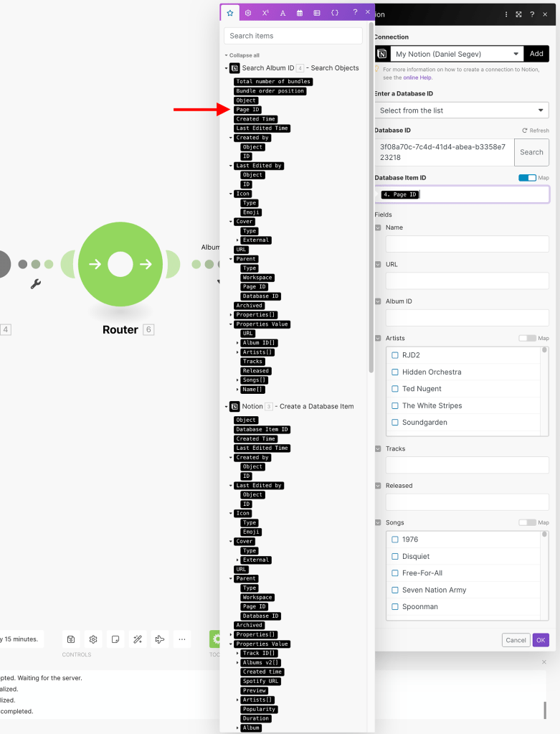Click the wrench filter icon under route
This screenshot has height=734, width=560.
point(36,283)
